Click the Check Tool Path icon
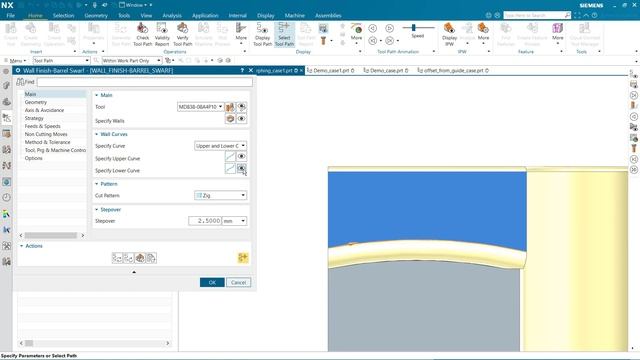640x360 pixels. coord(142,29)
